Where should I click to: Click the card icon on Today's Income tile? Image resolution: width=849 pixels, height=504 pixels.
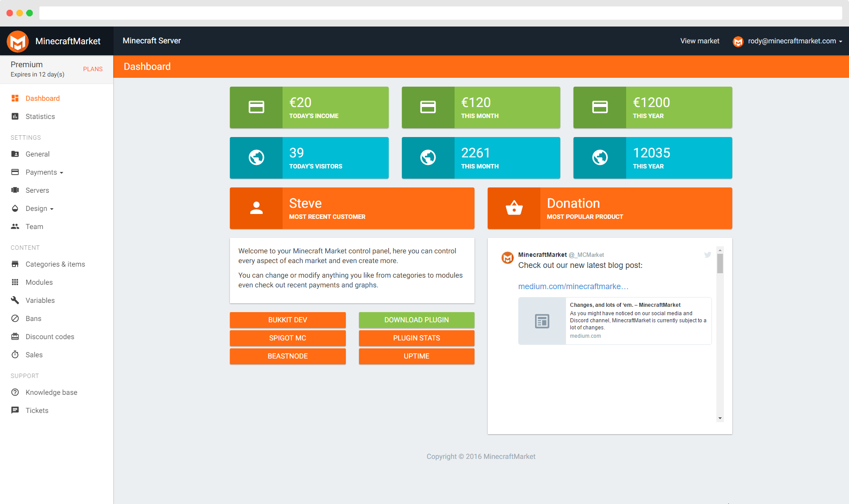point(256,107)
